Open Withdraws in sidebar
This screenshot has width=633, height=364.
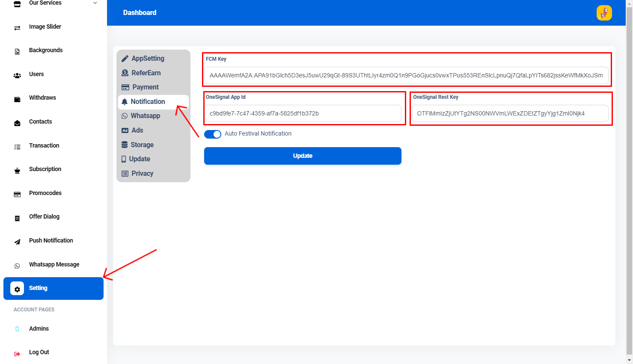pos(42,98)
